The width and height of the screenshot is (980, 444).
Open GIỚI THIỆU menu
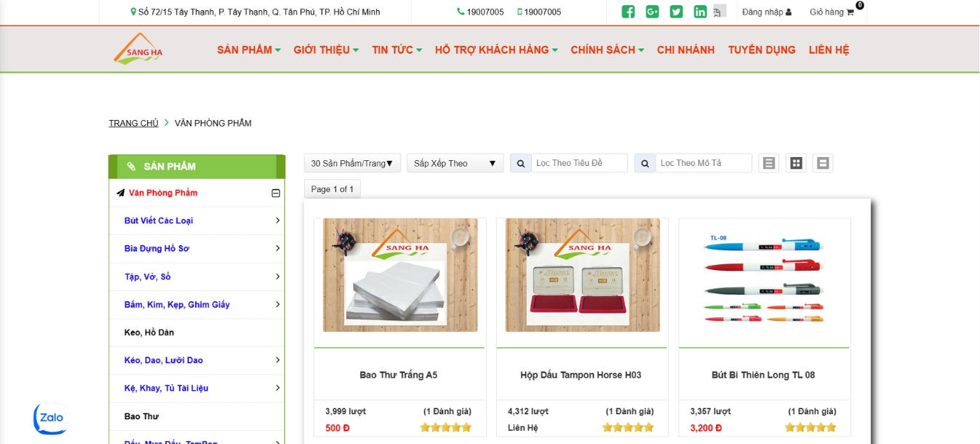tap(326, 49)
